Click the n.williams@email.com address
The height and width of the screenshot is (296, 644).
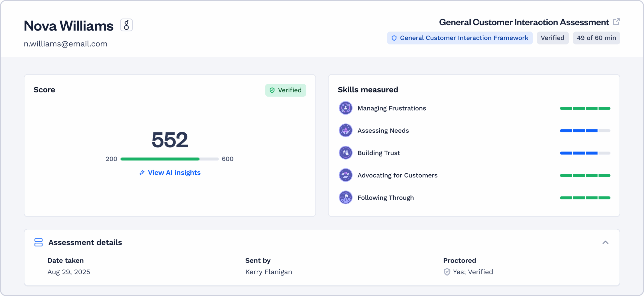[66, 44]
